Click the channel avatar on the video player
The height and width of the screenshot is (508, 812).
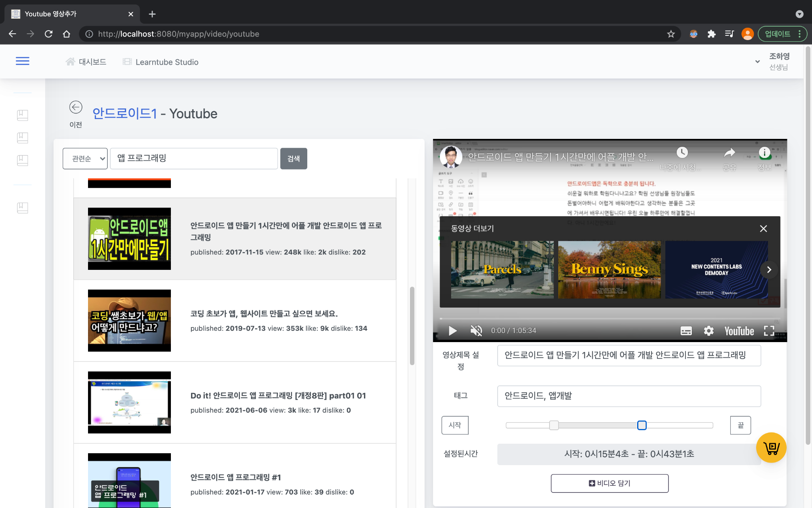coord(451,157)
